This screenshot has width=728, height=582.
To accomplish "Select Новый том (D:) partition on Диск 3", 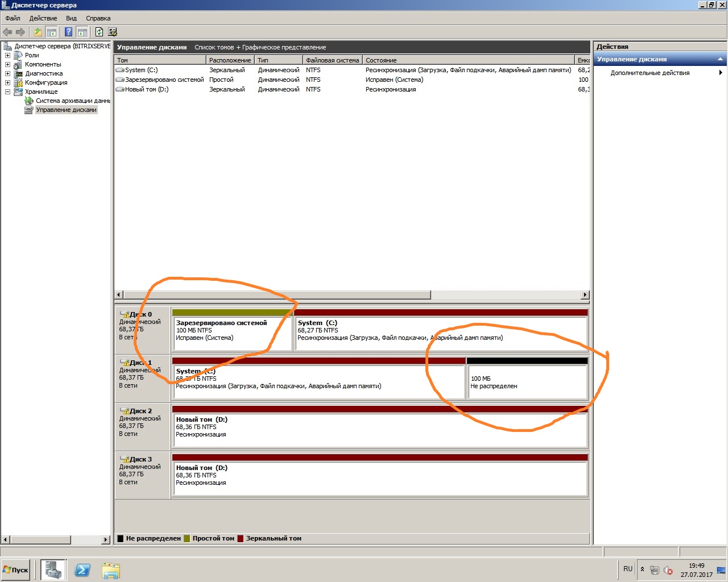I will [x=380, y=475].
